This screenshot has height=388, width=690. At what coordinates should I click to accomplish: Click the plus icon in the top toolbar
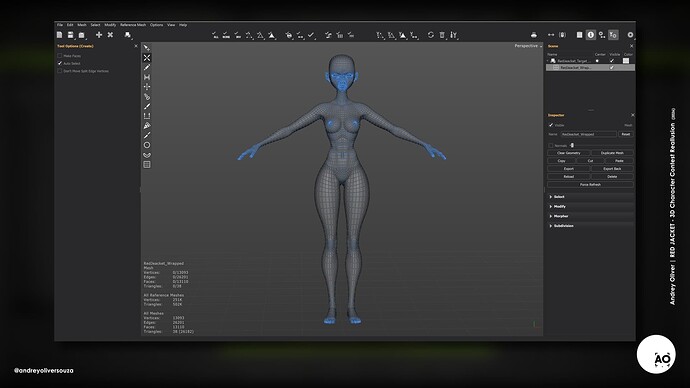coord(99,35)
